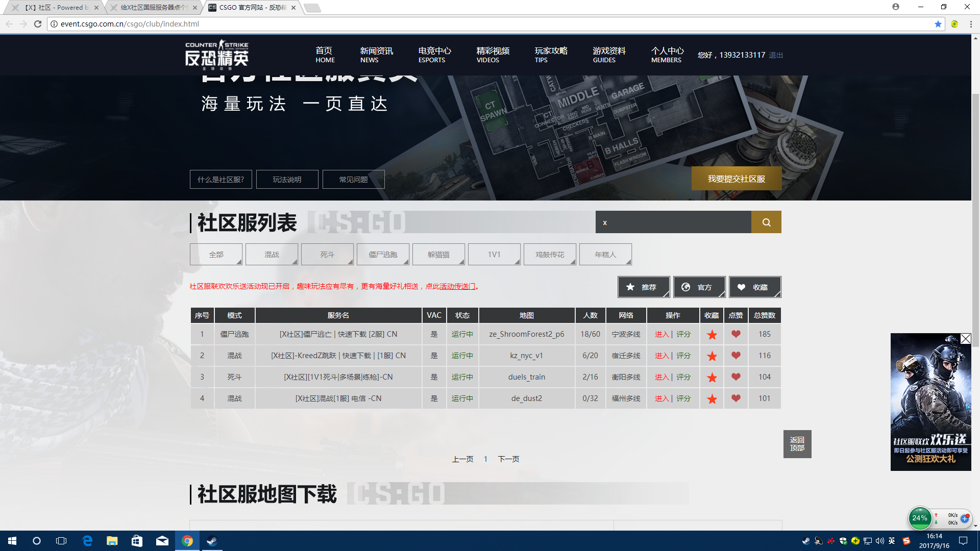
Task: Toggle the like heart for the duels_train server
Action: coord(736,378)
